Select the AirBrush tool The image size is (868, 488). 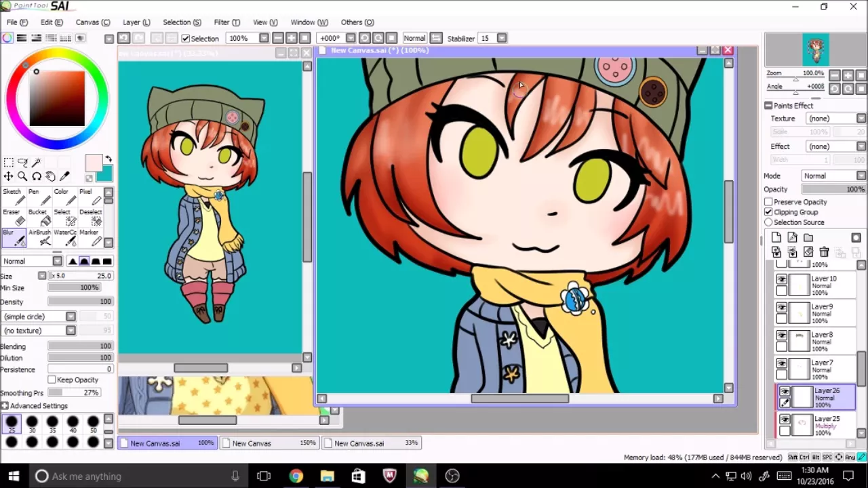point(39,237)
